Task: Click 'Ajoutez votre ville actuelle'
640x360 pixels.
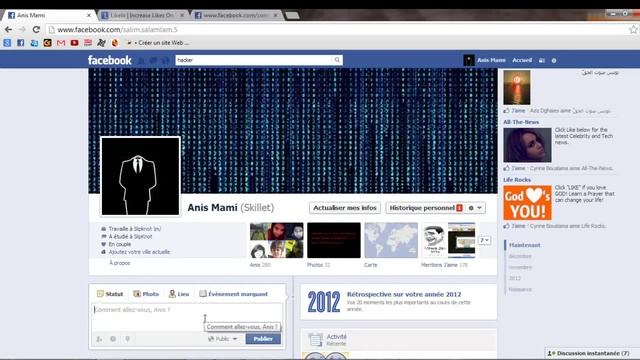Action: click(x=139, y=252)
